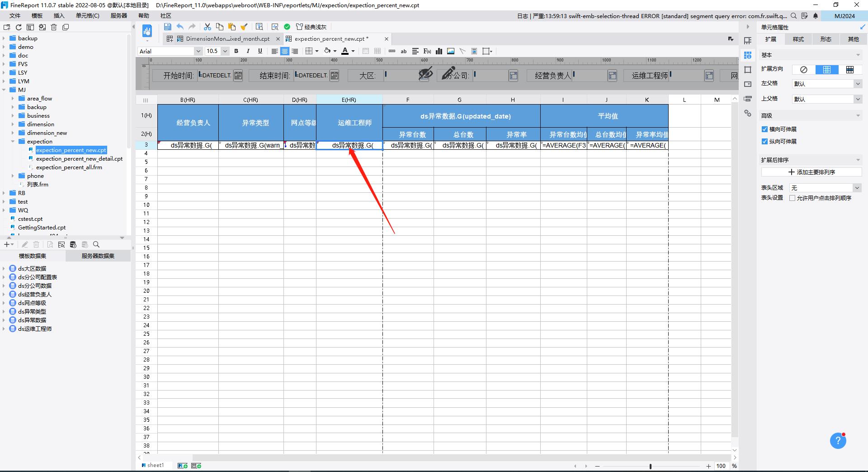The height and width of the screenshot is (472, 868).
Task: Open the hyperlink settings side icon
Action: coord(748,113)
